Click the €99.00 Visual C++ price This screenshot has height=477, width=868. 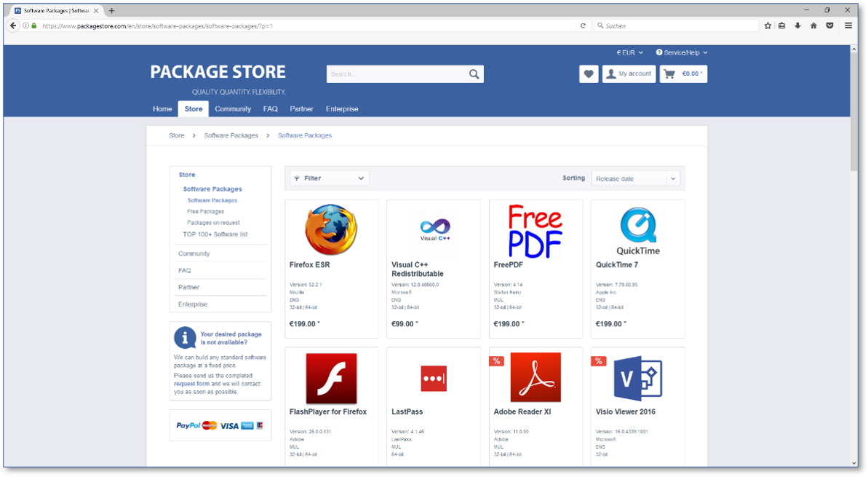(405, 324)
